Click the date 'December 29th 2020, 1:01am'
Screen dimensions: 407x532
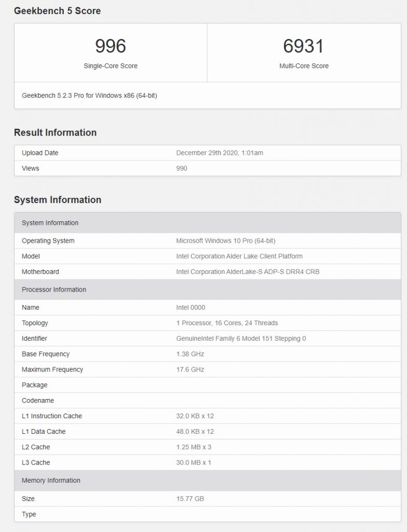point(220,153)
